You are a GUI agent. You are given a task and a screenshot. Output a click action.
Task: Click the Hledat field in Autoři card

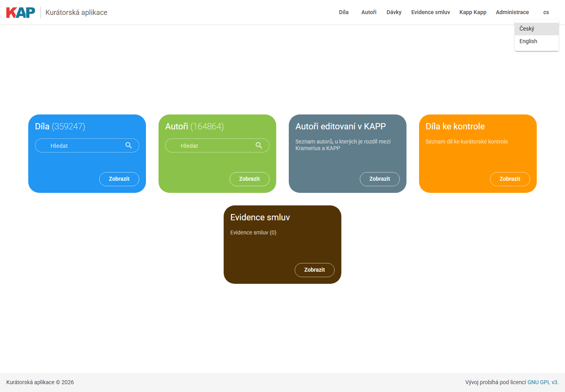click(217, 145)
